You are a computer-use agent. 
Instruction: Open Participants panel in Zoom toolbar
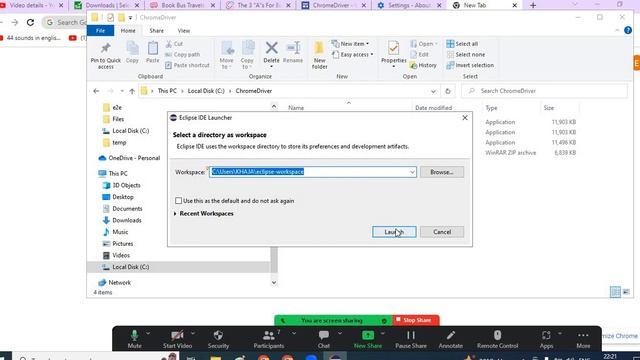(269, 339)
